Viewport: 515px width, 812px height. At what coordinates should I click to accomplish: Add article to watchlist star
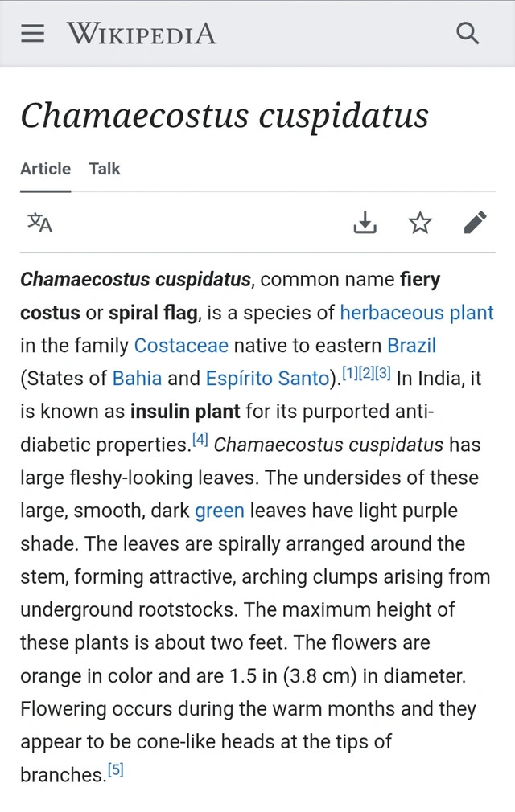420,223
